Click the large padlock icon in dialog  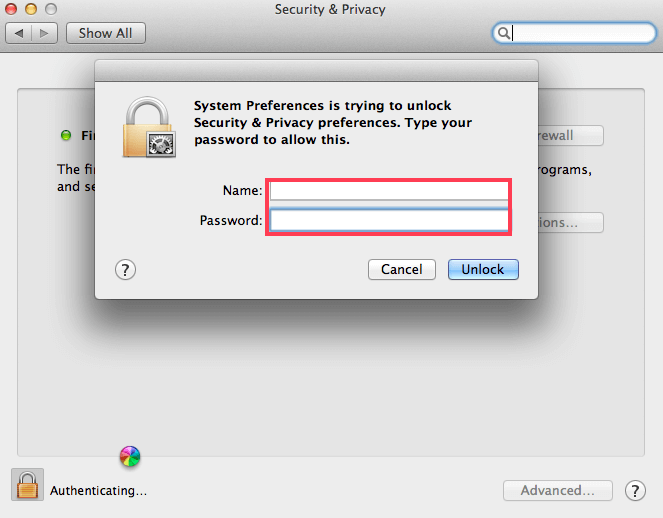[x=149, y=127]
